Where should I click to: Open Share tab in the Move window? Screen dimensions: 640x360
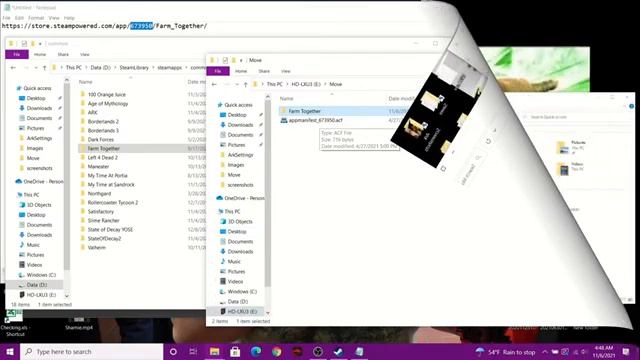pos(264,71)
